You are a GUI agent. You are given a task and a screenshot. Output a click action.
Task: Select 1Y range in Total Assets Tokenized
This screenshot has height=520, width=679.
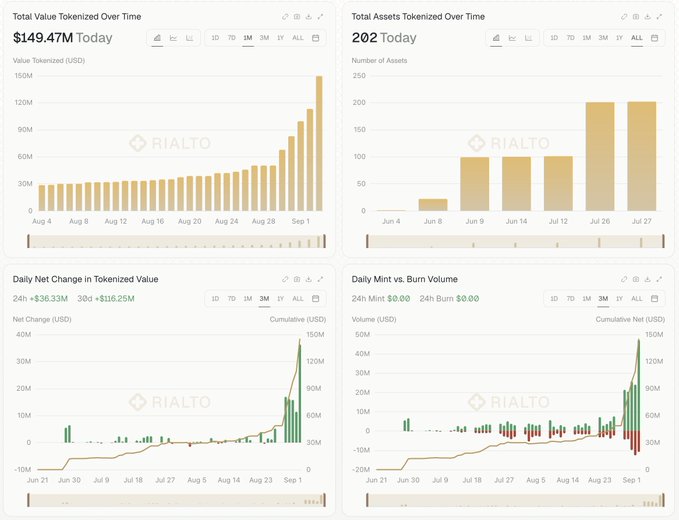tap(620, 38)
